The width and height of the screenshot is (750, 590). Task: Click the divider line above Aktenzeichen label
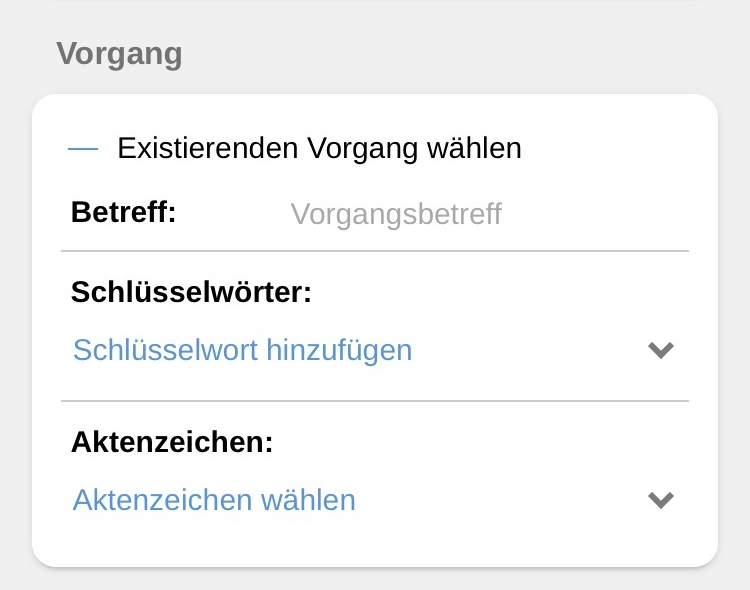tap(375, 401)
